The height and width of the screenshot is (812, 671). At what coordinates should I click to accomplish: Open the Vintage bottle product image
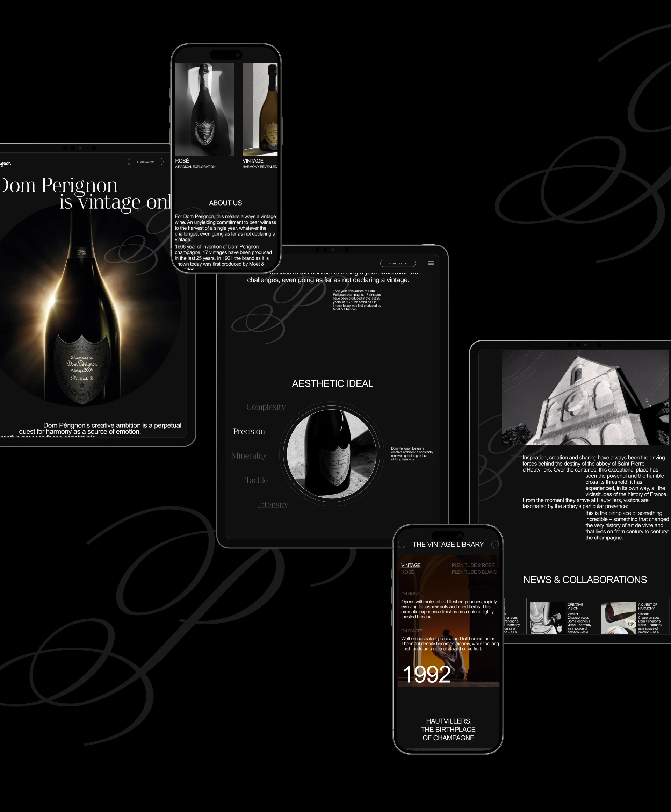point(260,109)
